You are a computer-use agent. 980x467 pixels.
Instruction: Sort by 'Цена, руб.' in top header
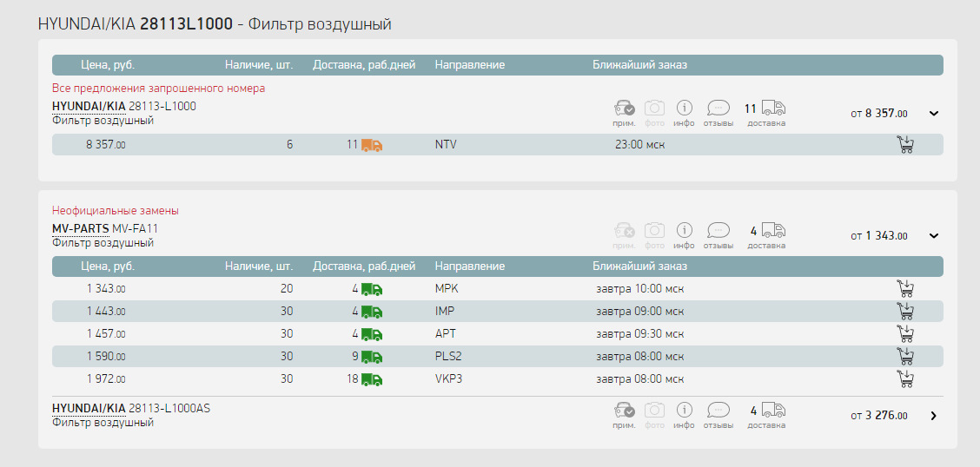[x=108, y=65]
